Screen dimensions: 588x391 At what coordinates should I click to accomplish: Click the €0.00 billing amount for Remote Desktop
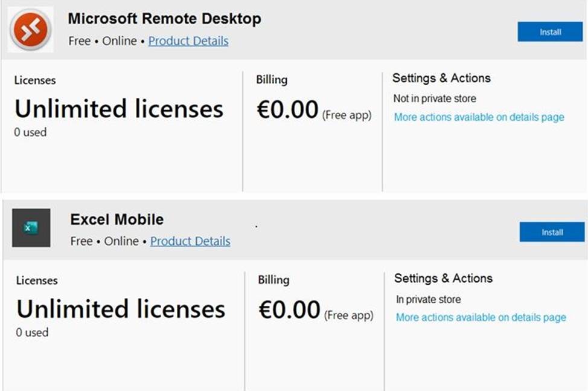point(287,111)
